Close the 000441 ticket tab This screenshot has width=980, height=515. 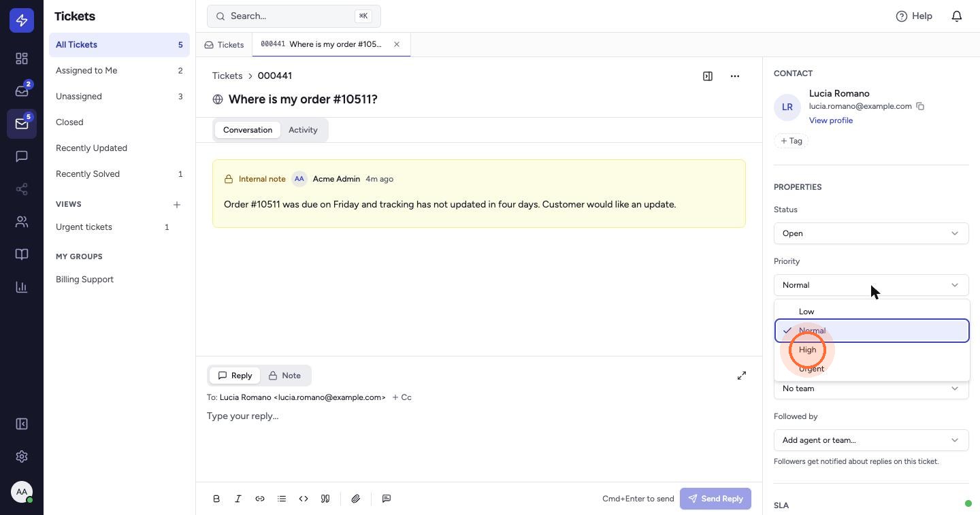[397, 44]
